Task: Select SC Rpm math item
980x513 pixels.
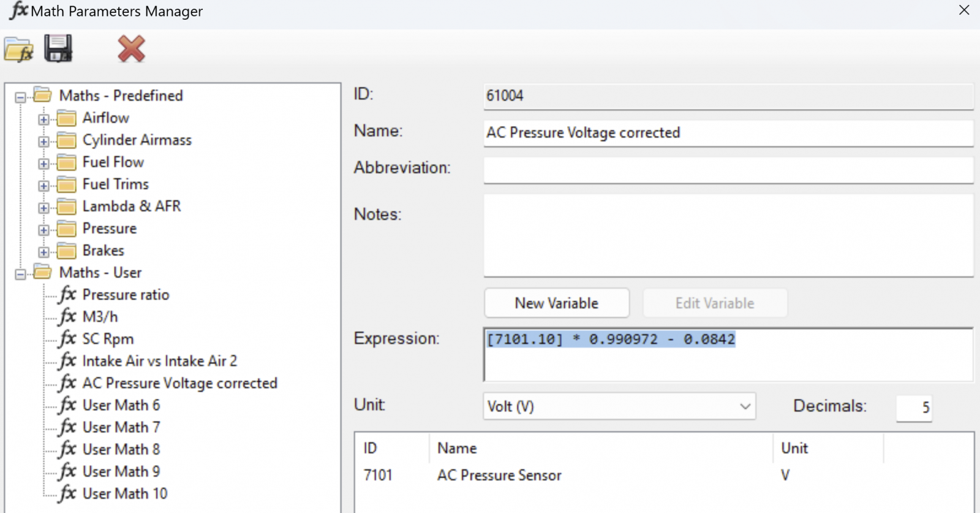Action: point(108,339)
